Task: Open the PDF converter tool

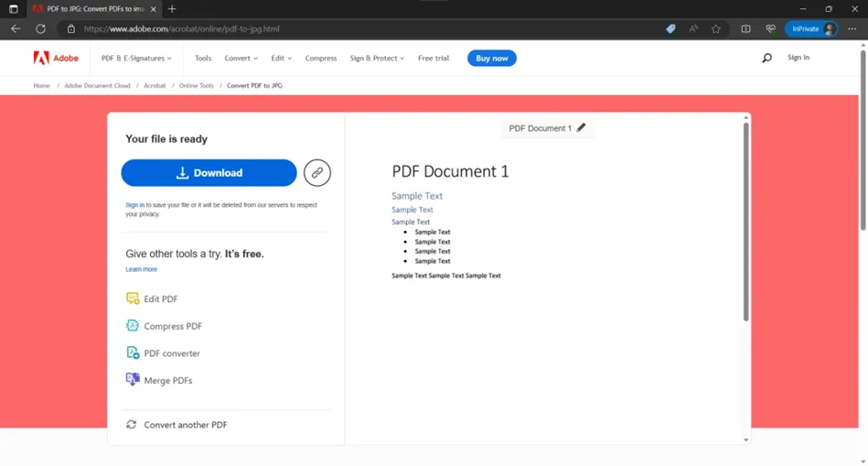Action: coord(164,353)
